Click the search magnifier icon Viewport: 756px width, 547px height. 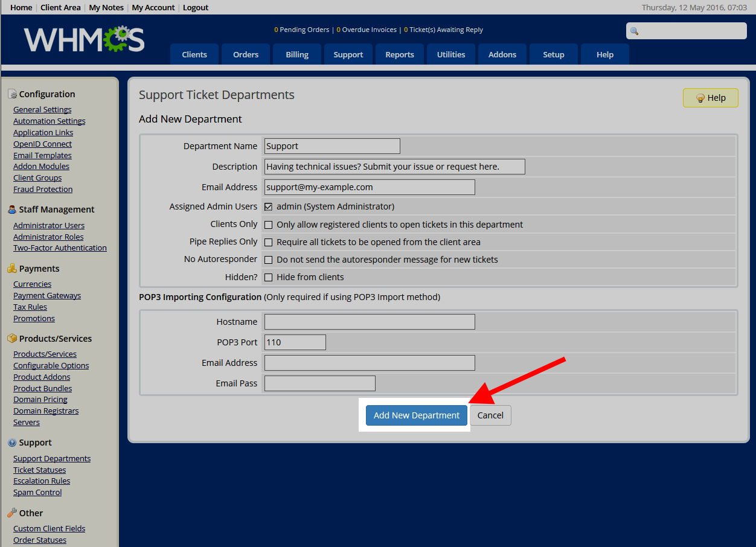point(634,31)
